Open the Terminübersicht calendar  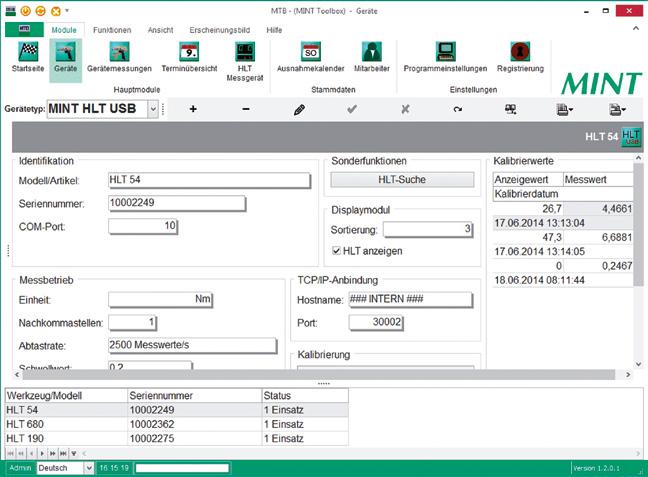(189, 58)
